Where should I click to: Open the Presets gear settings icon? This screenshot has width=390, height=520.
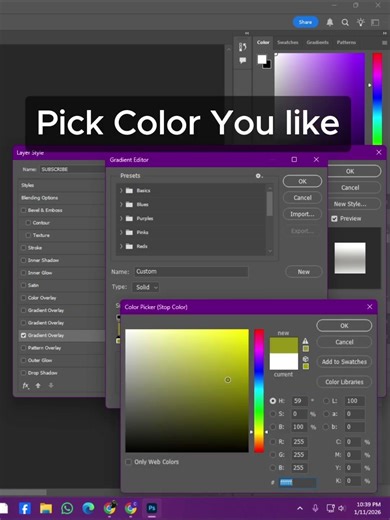(x=258, y=176)
